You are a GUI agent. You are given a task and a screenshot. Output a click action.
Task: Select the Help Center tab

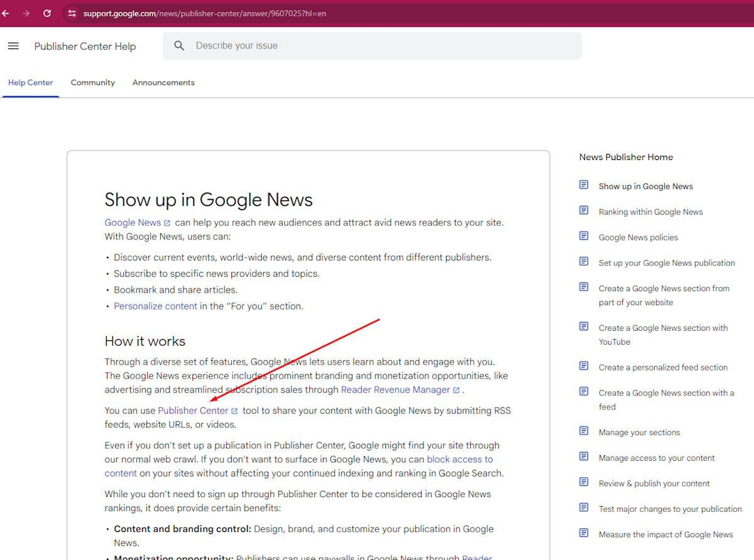[x=31, y=83]
